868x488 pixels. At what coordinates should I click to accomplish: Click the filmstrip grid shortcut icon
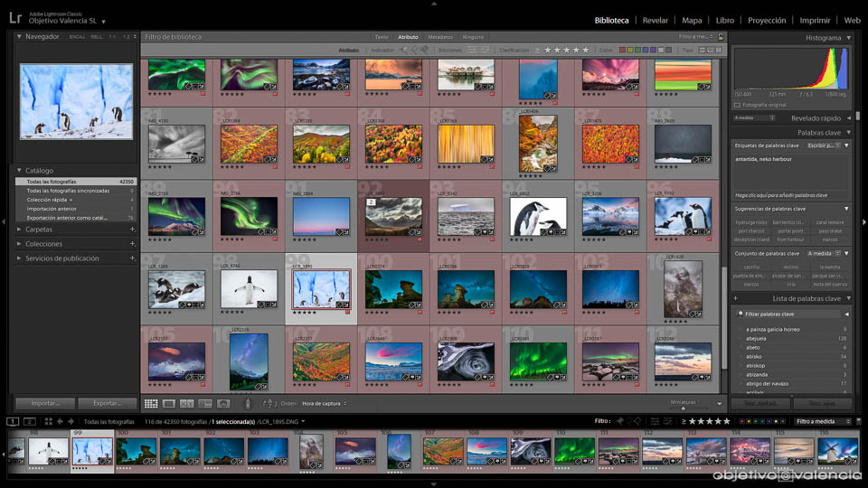[x=49, y=422]
